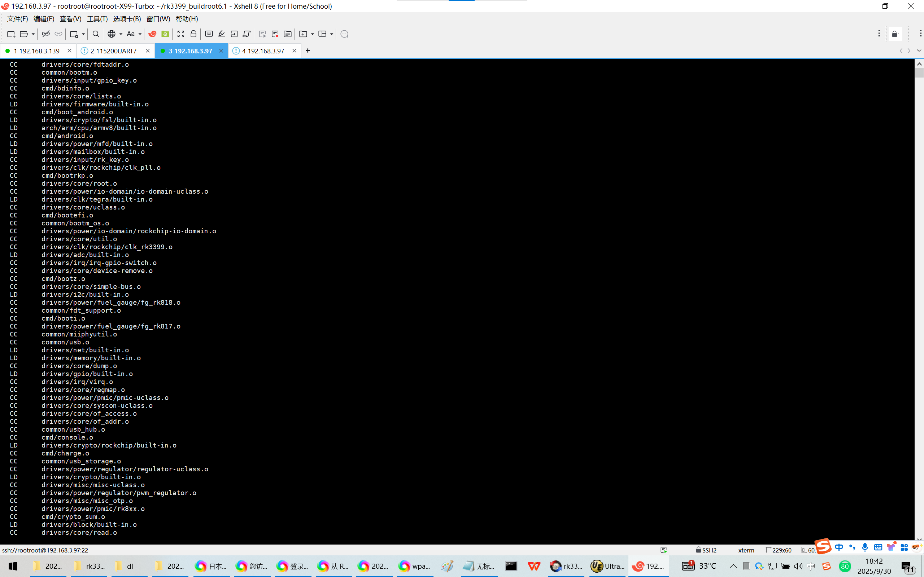Toggle the script stop-recording icon
924x577 pixels.
275,34
